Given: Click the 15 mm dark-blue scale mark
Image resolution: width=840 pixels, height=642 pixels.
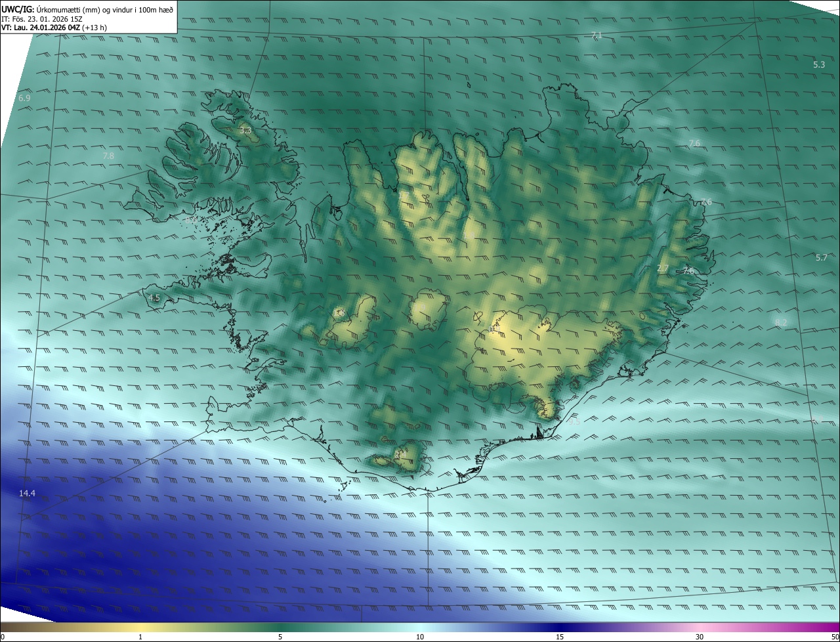Looking at the screenshot, I should pyautogui.click(x=560, y=637).
